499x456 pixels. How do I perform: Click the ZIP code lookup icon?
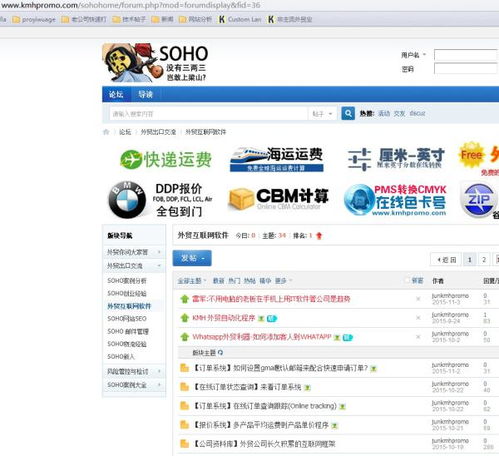(479, 199)
